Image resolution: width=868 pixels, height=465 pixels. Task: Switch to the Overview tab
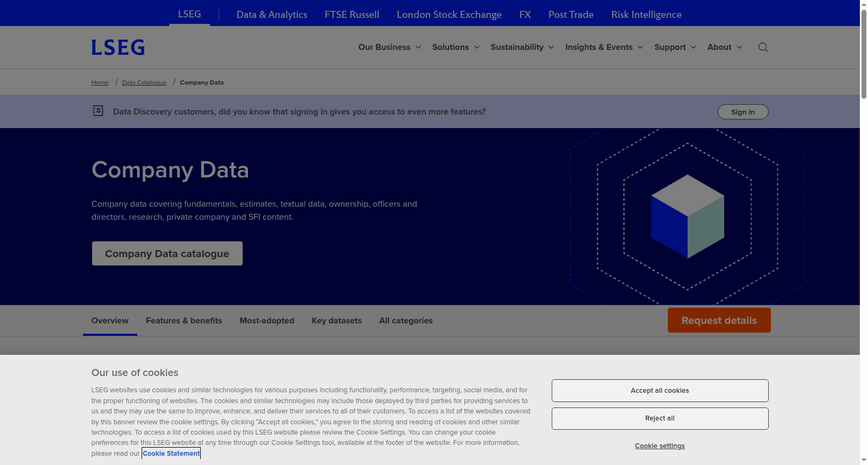pos(110,321)
